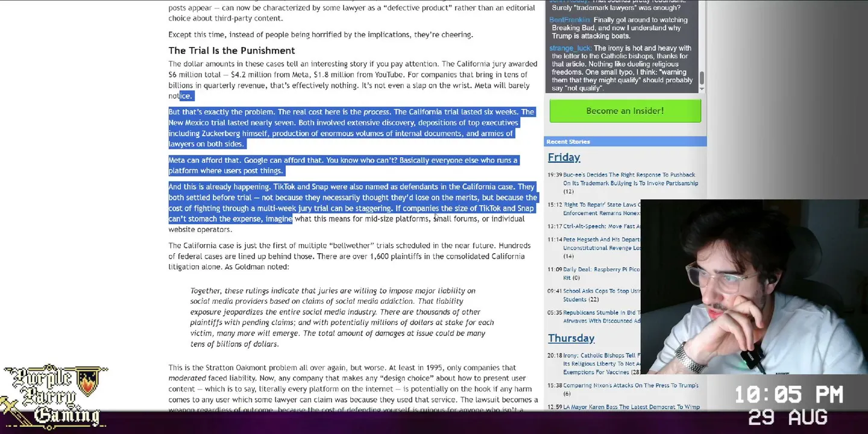Screen dimensions: 868x434
Task: Click the italic Goldman quote starting Together, these rulings
Action: [342, 317]
